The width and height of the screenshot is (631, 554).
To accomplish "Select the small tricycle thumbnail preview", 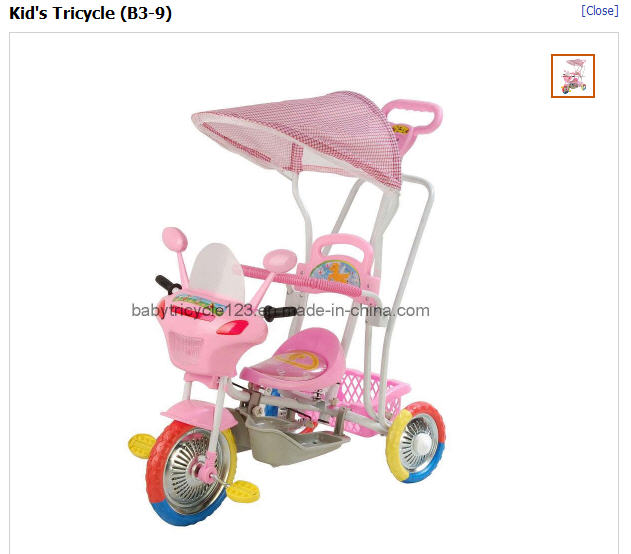I will (x=573, y=76).
